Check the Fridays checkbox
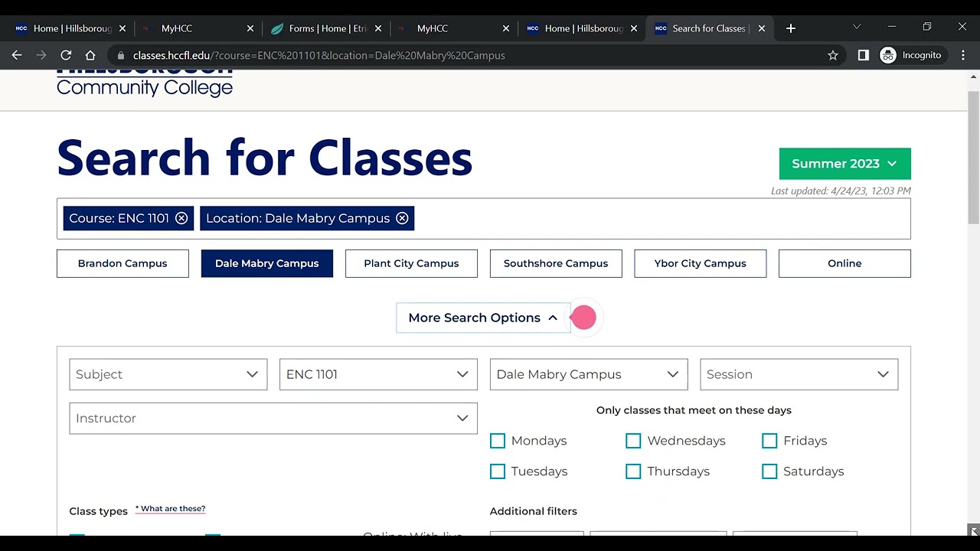 (x=769, y=441)
